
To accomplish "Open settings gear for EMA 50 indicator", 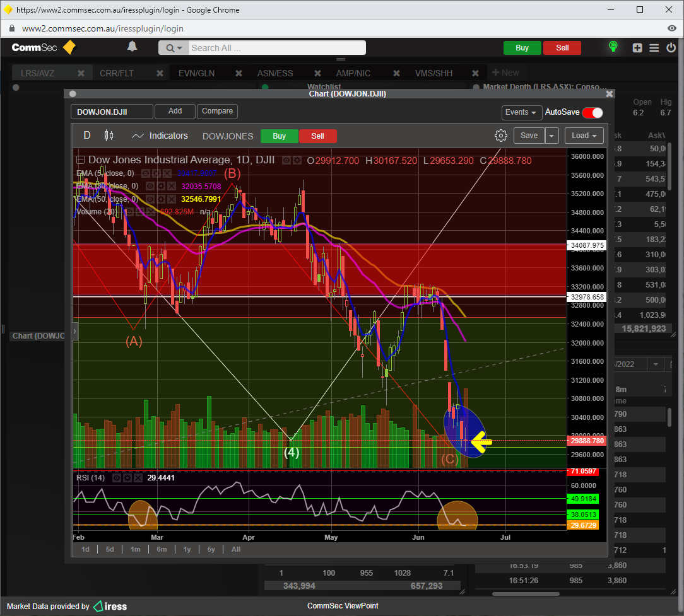I will click(x=161, y=199).
